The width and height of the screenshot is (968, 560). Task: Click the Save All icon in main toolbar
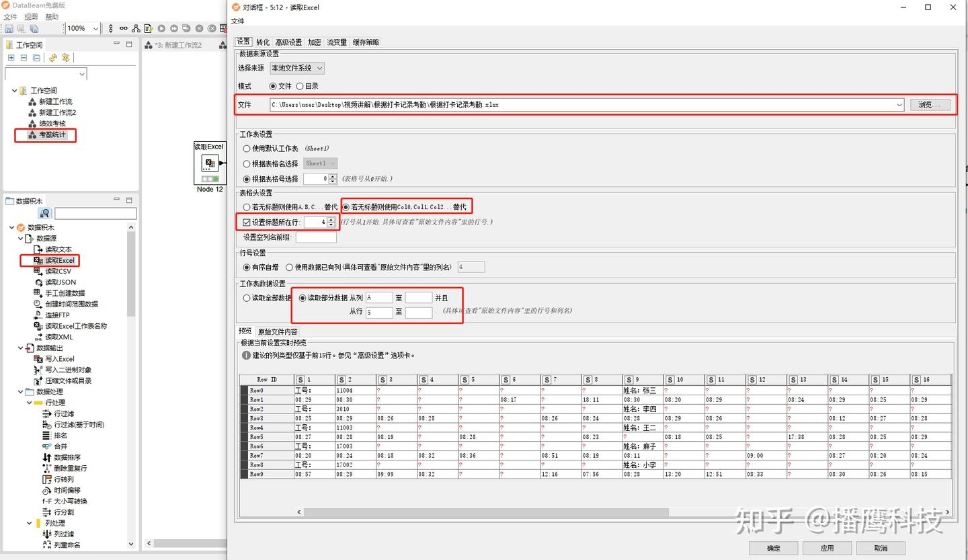[34, 28]
